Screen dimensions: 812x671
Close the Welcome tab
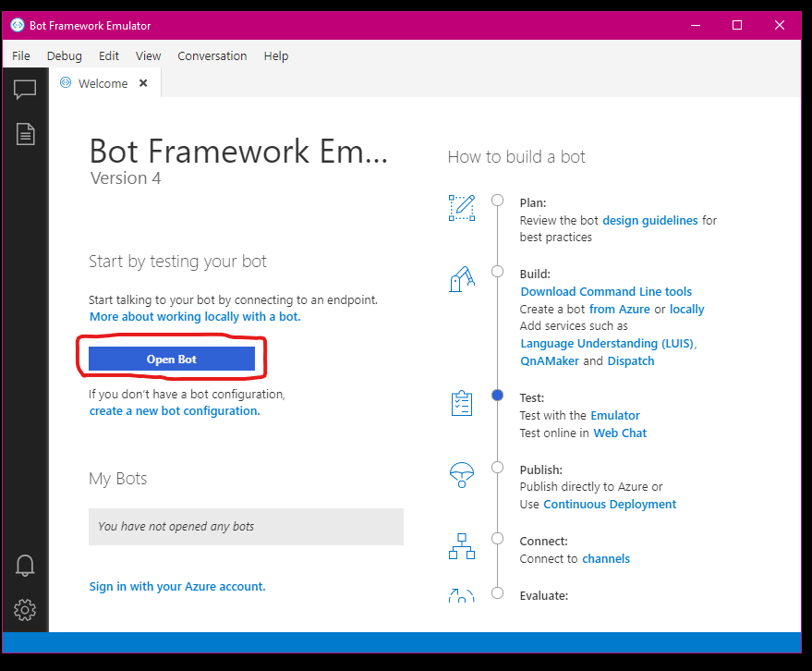click(143, 83)
